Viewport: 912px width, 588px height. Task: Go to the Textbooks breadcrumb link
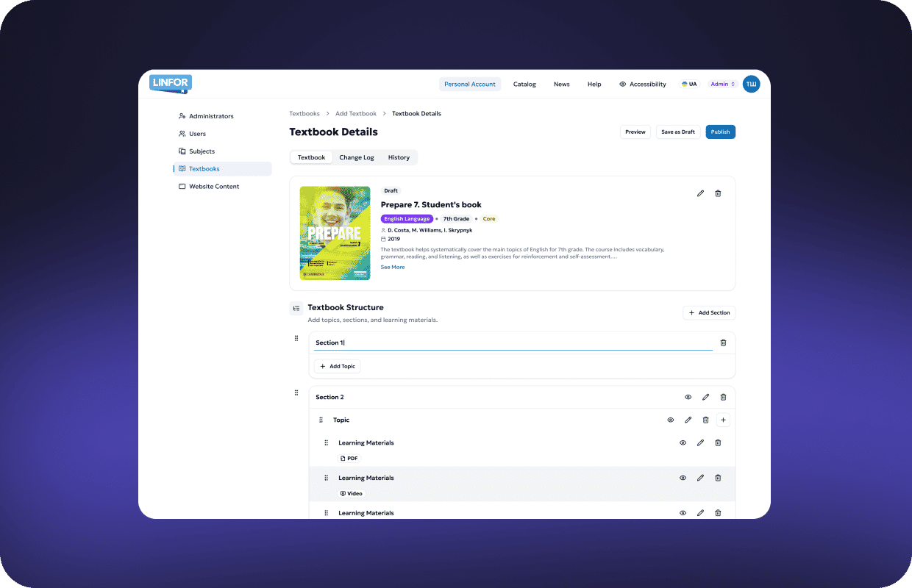(304, 114)
